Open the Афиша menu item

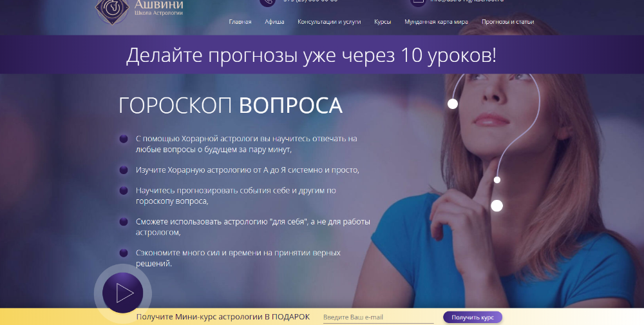tap(274, 22)
